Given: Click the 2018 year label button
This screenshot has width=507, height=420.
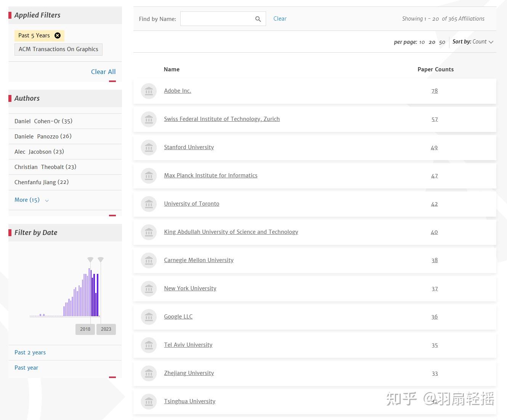Looking at the screenshot, I should tap(85, 329).
